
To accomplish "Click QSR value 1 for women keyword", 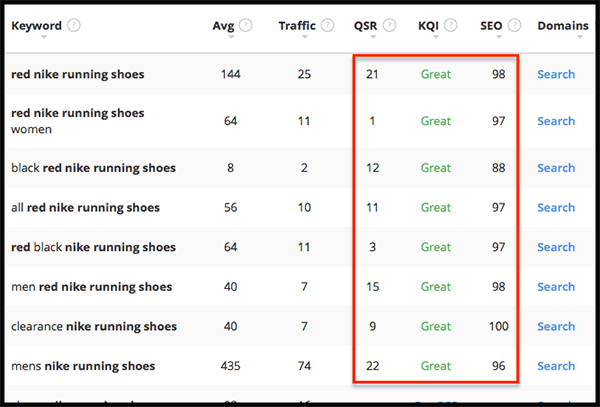I will [372, 121].
